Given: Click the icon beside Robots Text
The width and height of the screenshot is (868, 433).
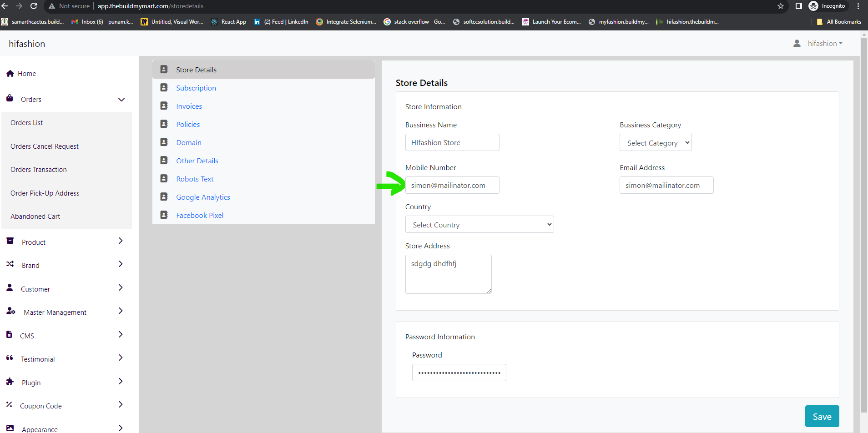Looking at the screenshot, I should (x=164, y=178).
